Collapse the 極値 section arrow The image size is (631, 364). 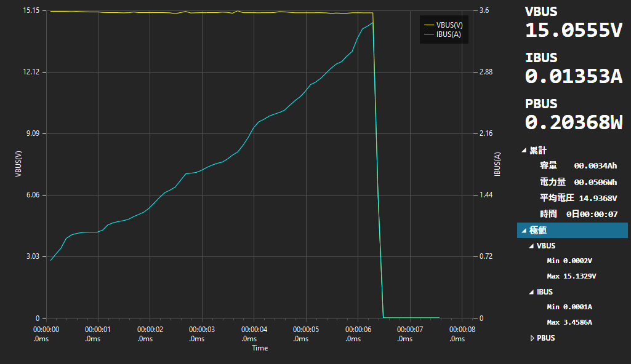[524, 231]
